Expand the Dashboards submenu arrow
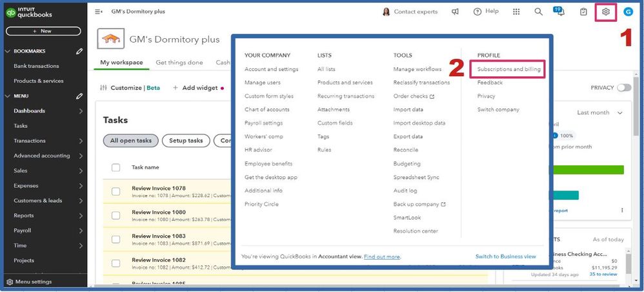Image resolution: width=644 pixels, height=292 pixels. [81, 111]
